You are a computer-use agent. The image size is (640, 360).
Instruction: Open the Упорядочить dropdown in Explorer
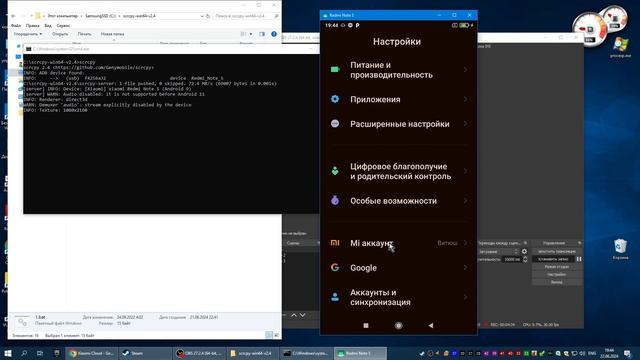coord(28,34)
